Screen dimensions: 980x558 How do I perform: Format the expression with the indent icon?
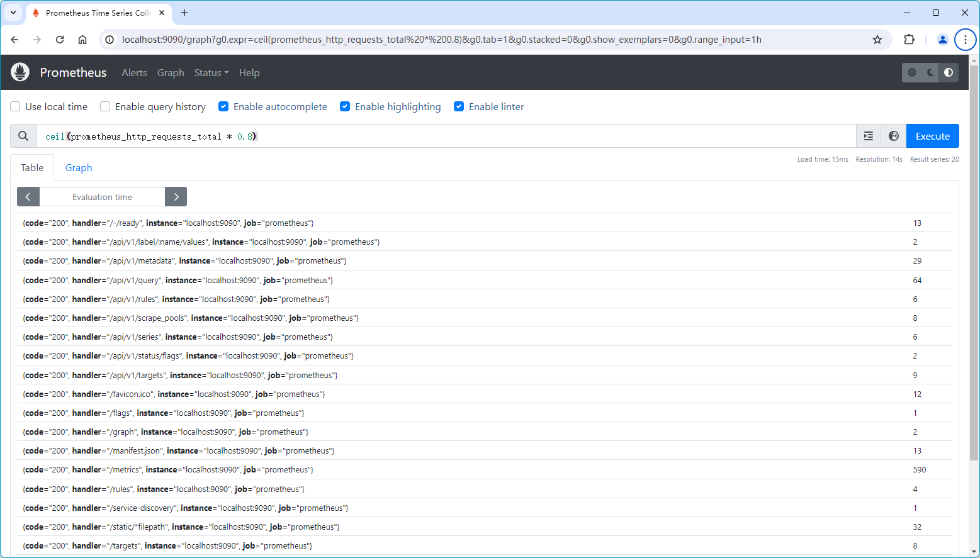pyautogui.click(x=869, y=136)
